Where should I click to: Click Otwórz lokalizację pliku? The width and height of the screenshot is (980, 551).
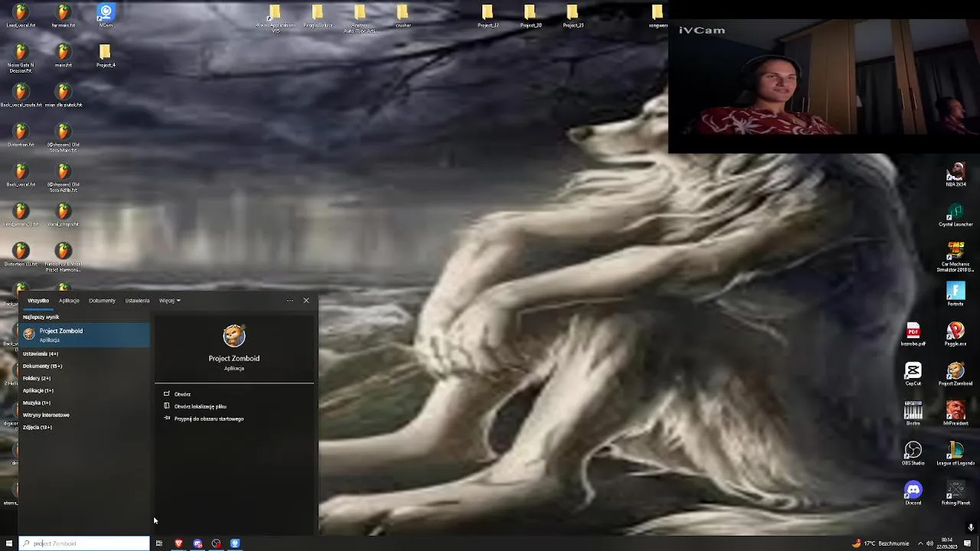(x=201, y=406)
